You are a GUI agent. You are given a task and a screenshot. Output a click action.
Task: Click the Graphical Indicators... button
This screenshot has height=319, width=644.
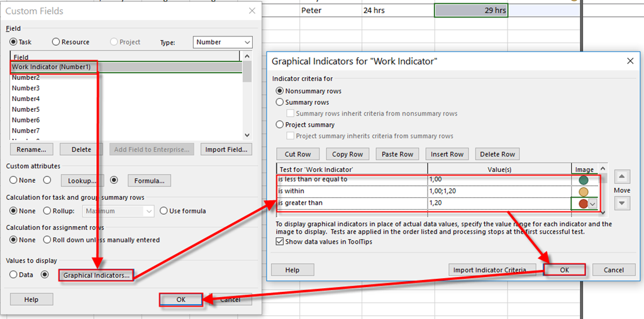[x=96, y=275]
